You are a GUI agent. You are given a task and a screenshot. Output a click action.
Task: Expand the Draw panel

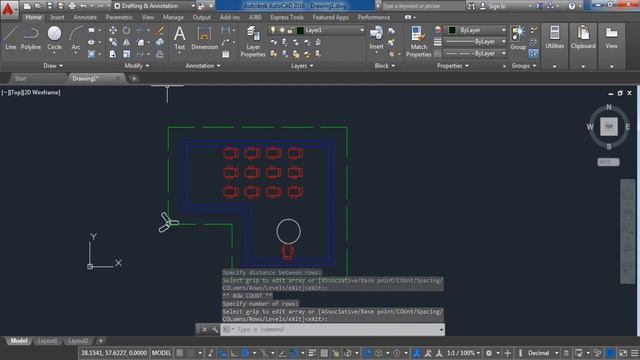(53, 66)
